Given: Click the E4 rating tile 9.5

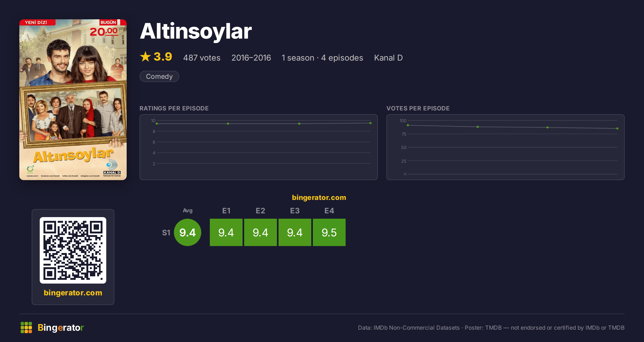Looking at the screenshot, I should (329, 232).
